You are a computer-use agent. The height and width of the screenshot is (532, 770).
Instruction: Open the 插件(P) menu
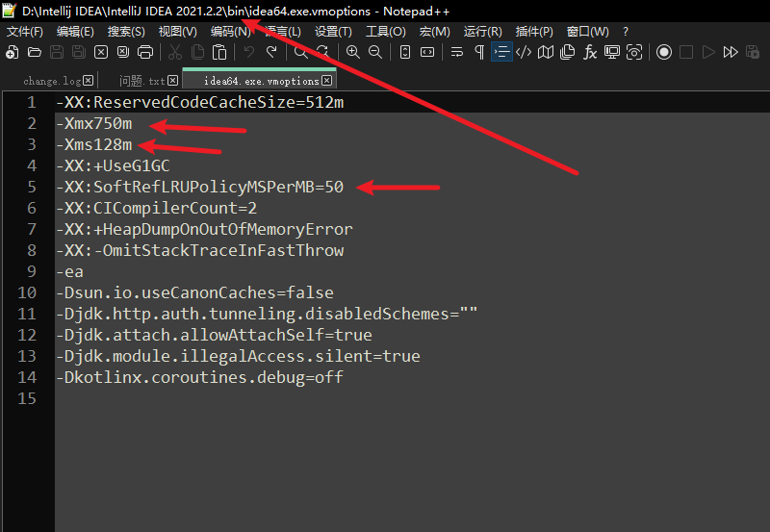pos(534,32)
